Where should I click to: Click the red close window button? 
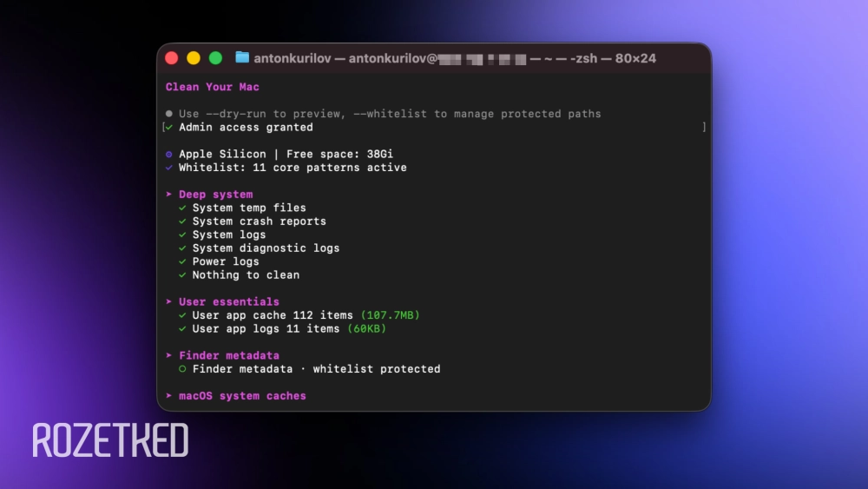[x=172, y=58]
